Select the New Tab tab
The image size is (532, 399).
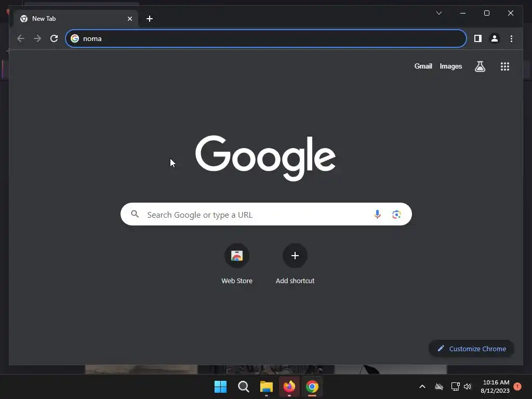[76, 19]
